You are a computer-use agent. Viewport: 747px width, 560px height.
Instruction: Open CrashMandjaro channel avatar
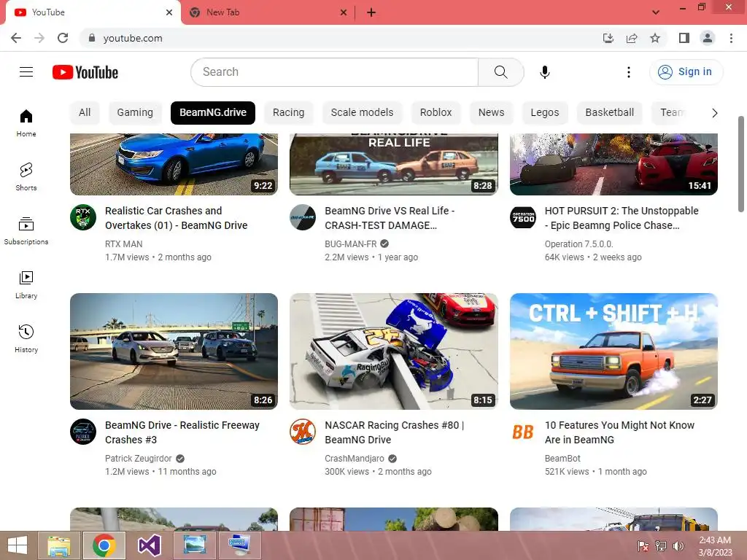[x=303, y=432]
